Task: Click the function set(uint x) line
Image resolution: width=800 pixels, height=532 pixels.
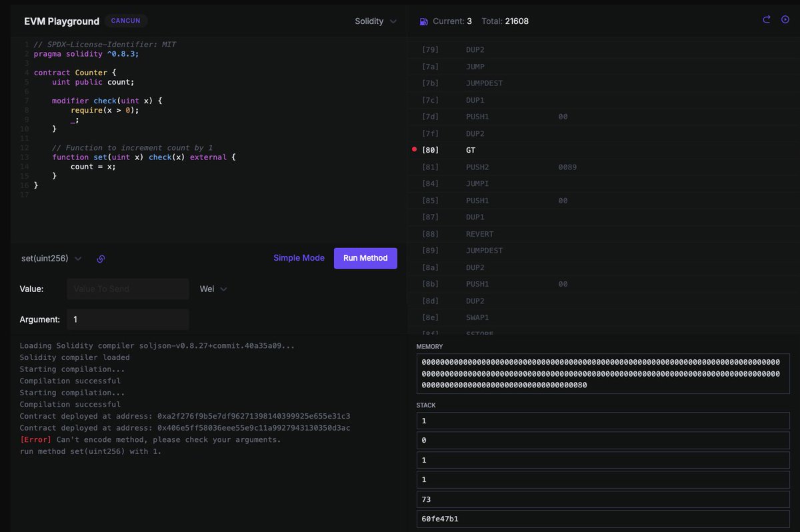Action: [x=144, y=157]
